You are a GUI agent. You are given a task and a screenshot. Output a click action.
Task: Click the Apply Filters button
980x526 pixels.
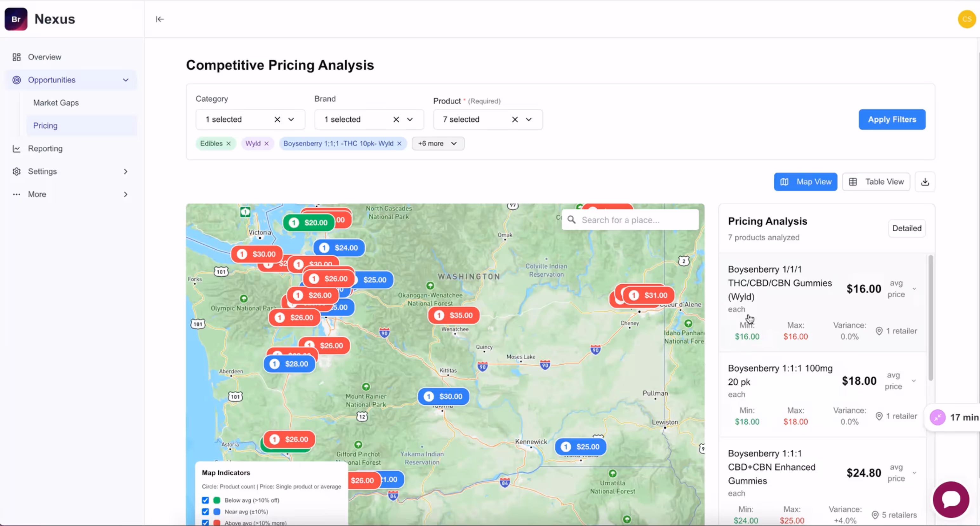pyautogui.click(x=892, y=120)
